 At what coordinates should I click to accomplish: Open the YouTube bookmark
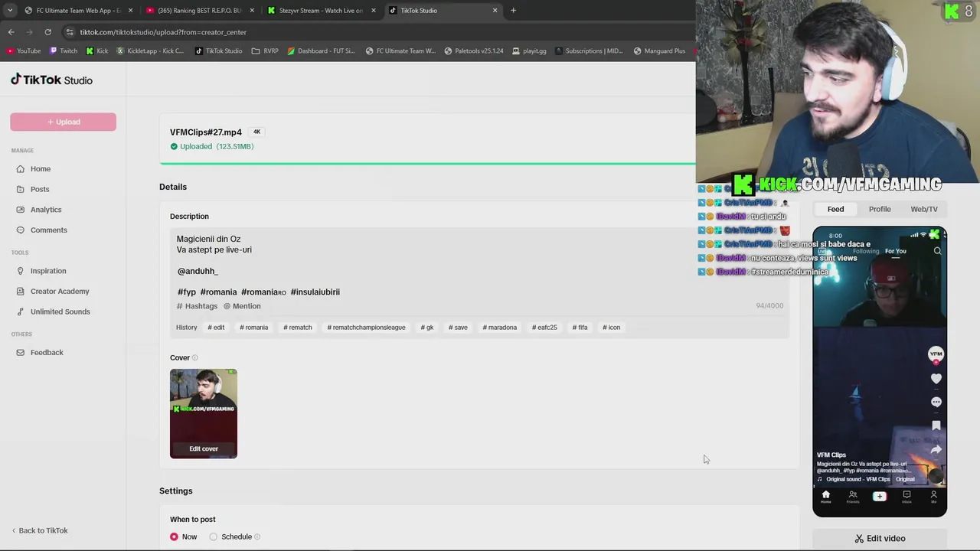click(23, 51)
